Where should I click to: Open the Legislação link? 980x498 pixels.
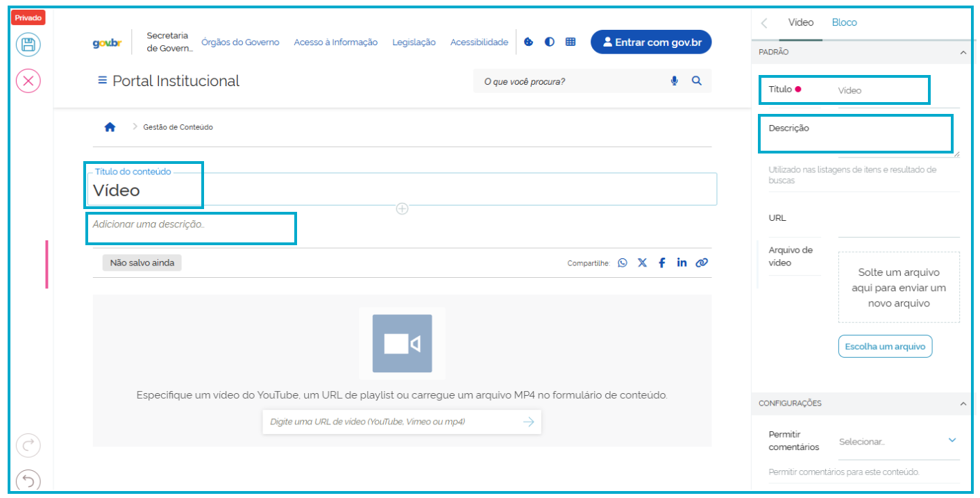[414, 42]
